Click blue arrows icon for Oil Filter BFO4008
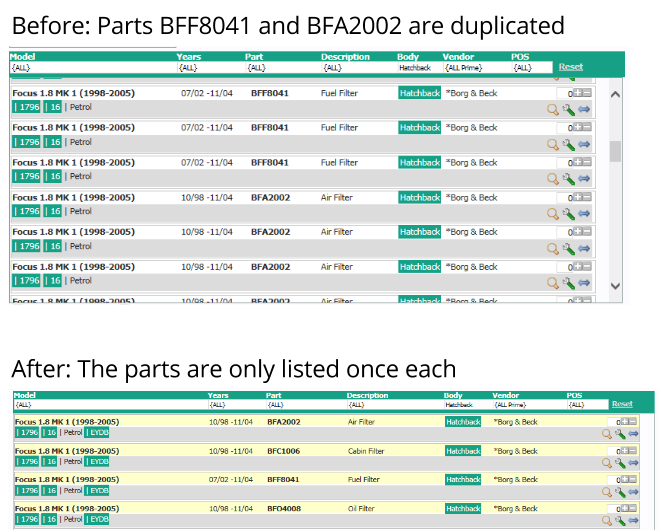Viewport: 659px width, 530px height. click(x=633, y=520)
